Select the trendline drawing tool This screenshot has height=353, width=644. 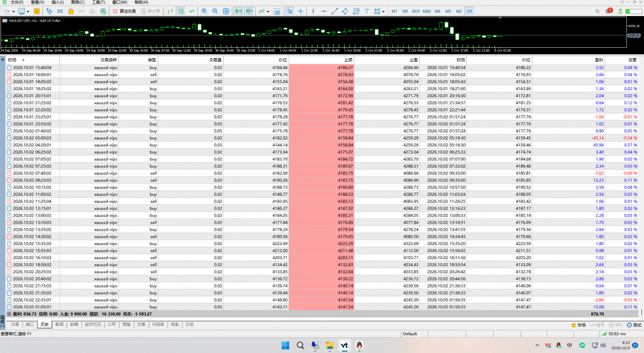point(335,11)
